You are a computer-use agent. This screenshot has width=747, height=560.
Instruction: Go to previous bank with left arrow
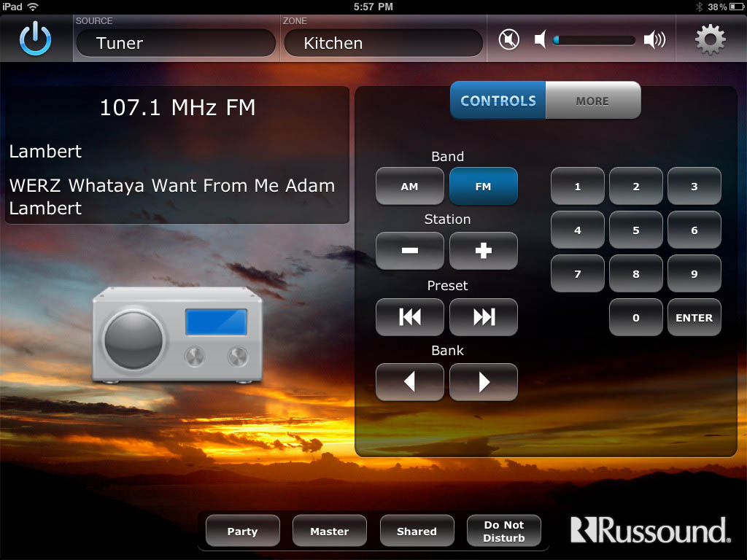(409, 382)
